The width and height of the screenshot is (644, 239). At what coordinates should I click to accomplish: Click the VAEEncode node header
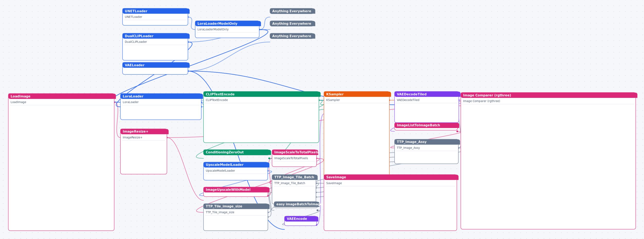point(301,219)
